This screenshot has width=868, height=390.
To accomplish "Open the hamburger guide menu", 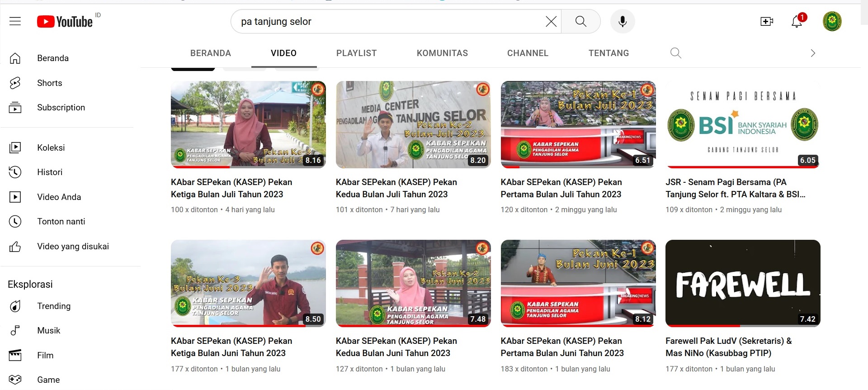I will (15, 21).
